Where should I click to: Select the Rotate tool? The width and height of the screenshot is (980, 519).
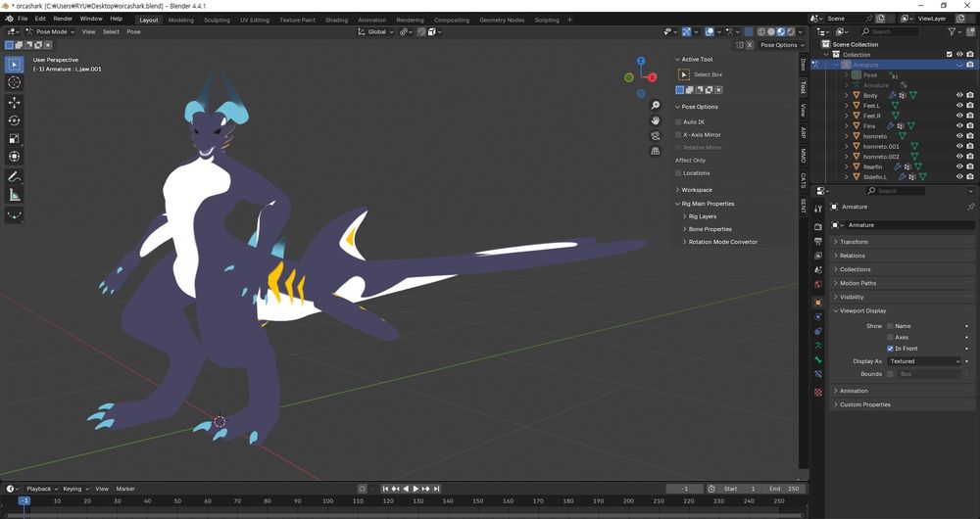coord(15,120)
